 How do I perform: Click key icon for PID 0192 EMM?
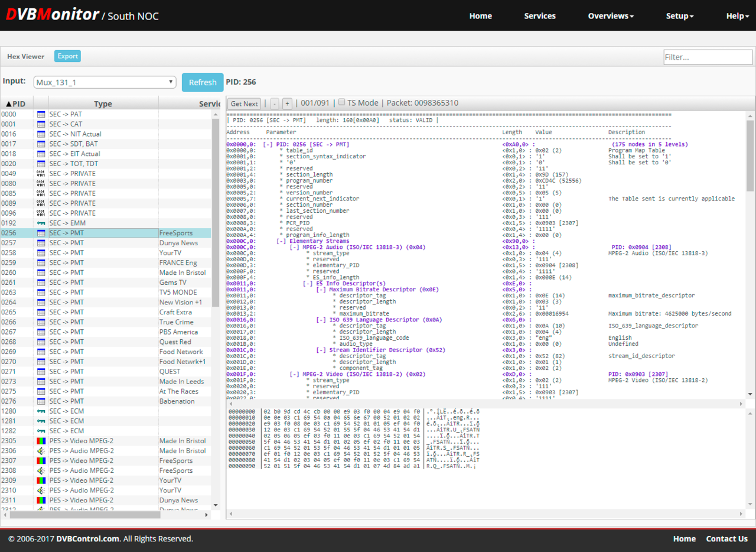click(41, 223)
